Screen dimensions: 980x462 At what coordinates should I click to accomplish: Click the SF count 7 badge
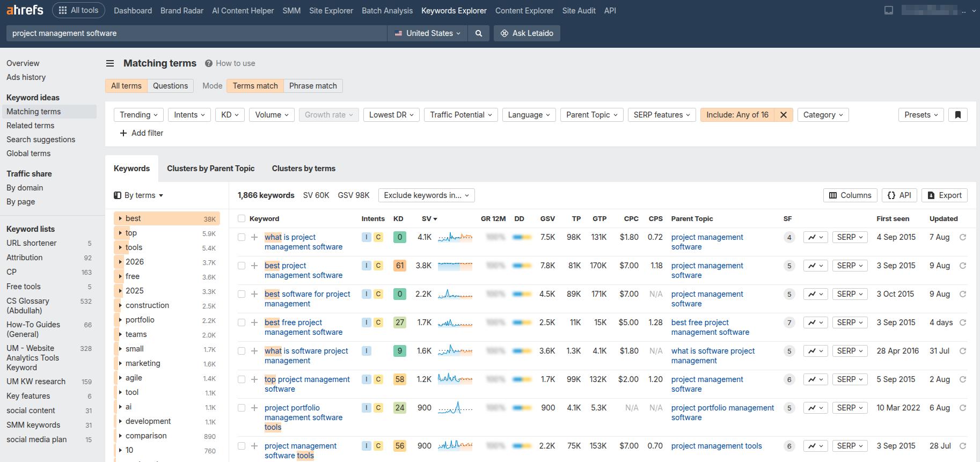789,322
